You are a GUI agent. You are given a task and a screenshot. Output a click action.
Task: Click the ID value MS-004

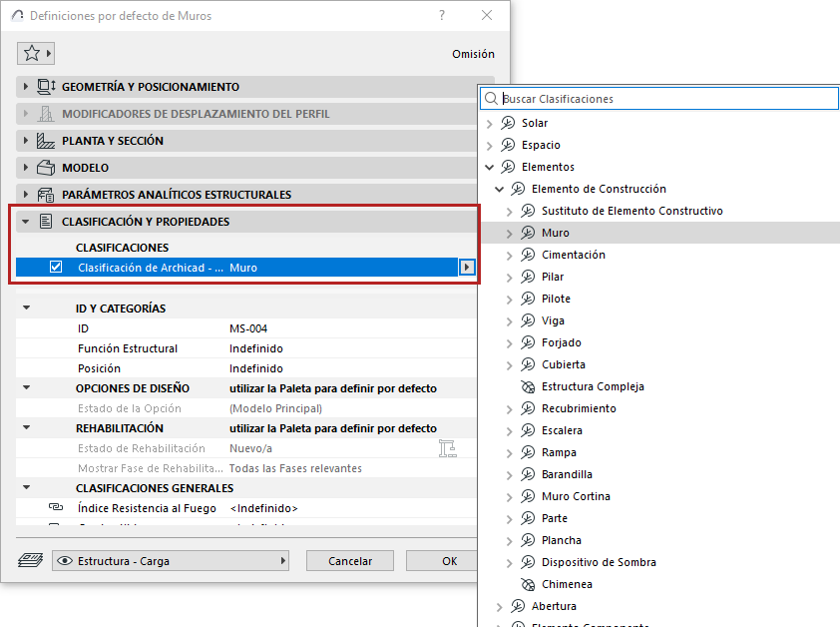248,328
